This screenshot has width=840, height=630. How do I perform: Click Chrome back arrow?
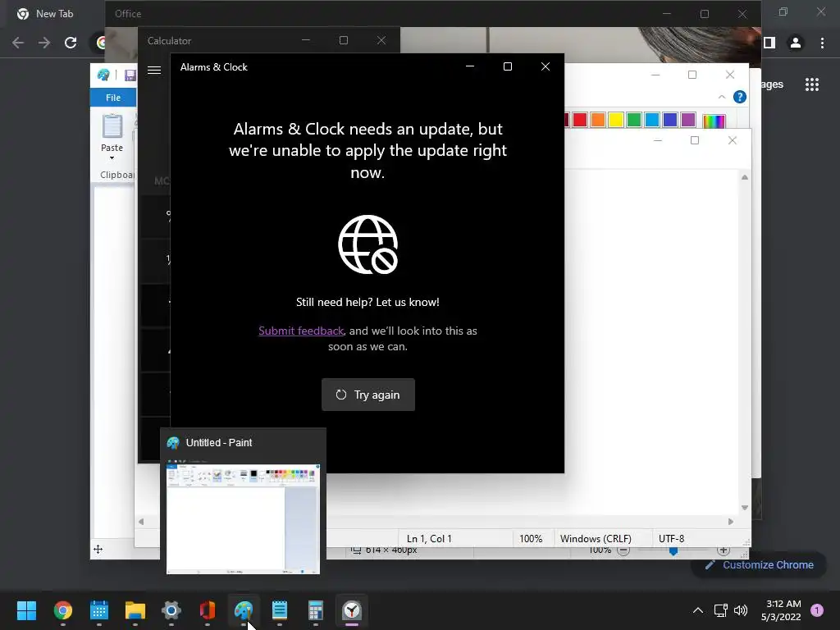[x=18, y=43]
